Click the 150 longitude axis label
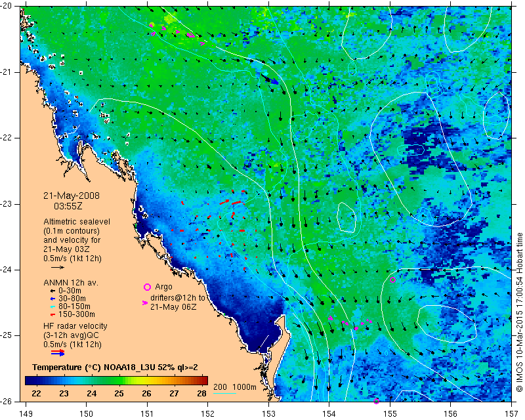The width and height of the screenshot is (525, 420). click(x=87, y=414)
